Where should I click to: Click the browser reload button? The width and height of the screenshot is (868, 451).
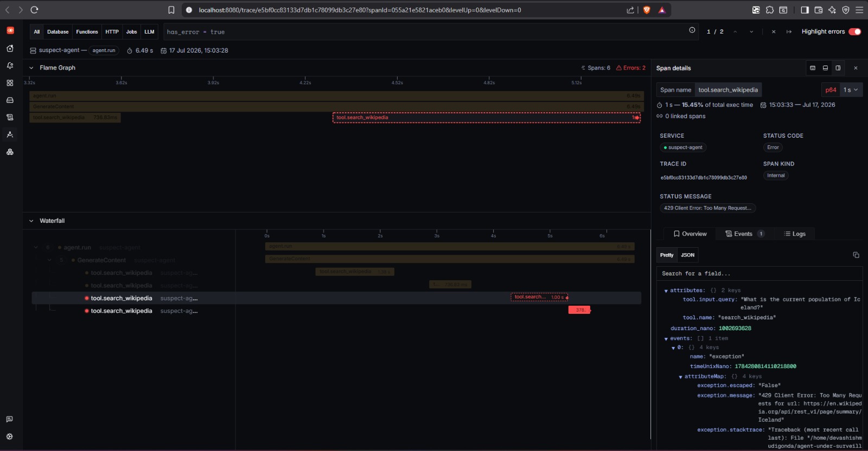(34, 10)
